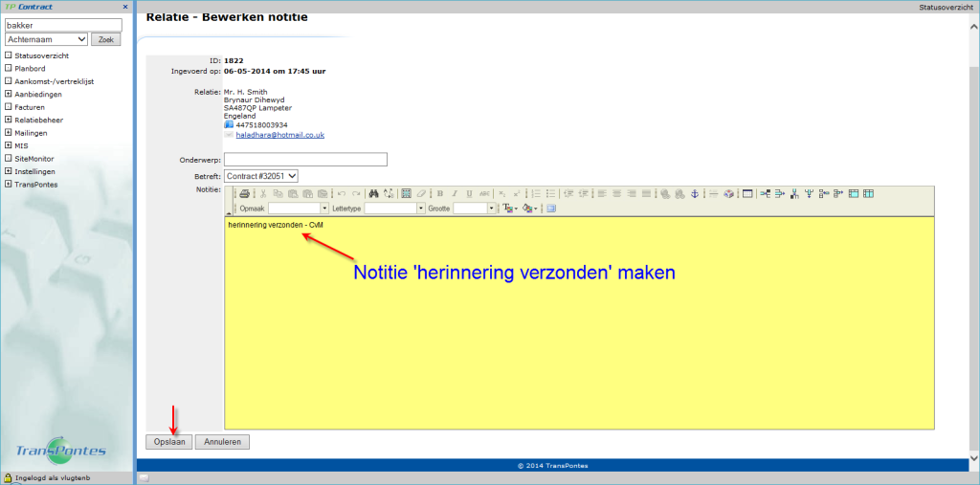
Task: Expand the Aanbiedingen menu item
Action: [x=9, y=94]
